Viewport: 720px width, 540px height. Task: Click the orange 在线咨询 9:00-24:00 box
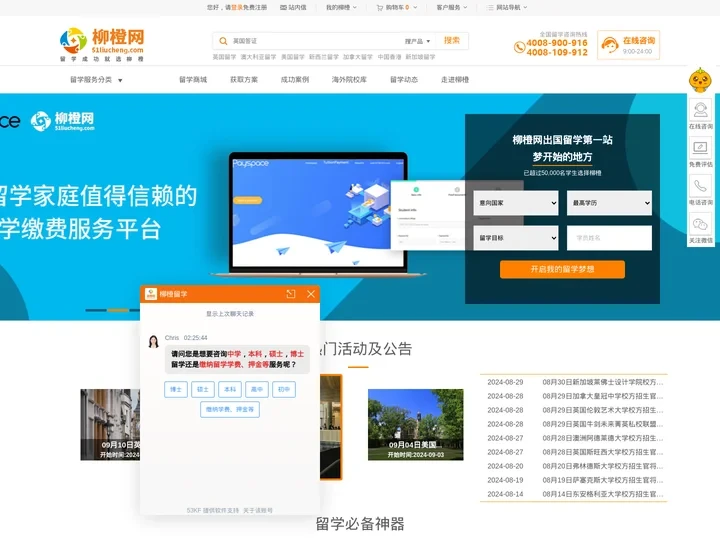tap(628, 45)
